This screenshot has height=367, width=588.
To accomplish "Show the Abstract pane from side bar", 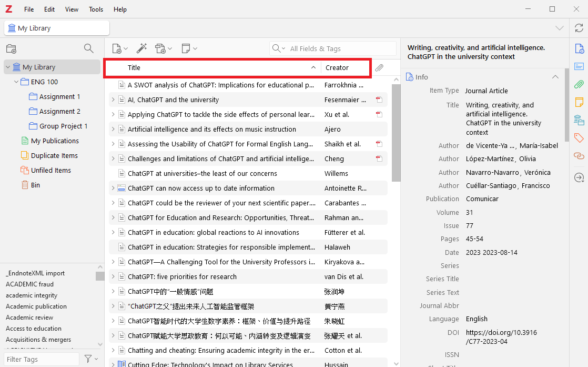I will (579, 66).
